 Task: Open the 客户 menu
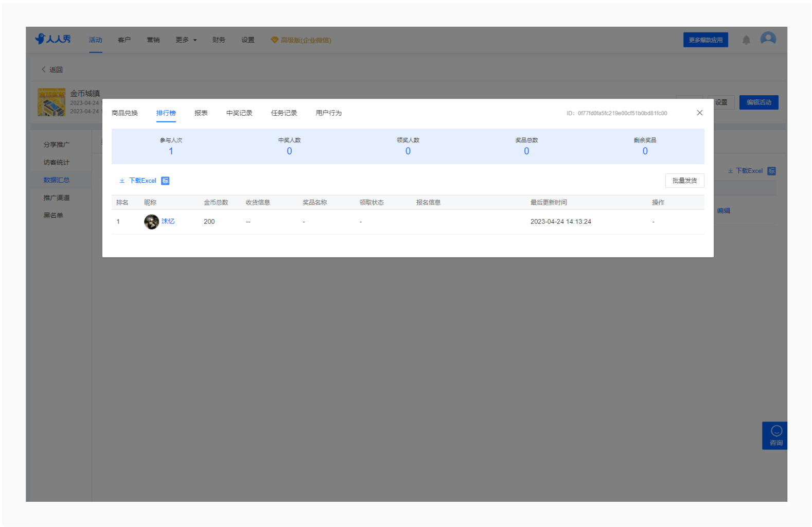coord(124,40)
